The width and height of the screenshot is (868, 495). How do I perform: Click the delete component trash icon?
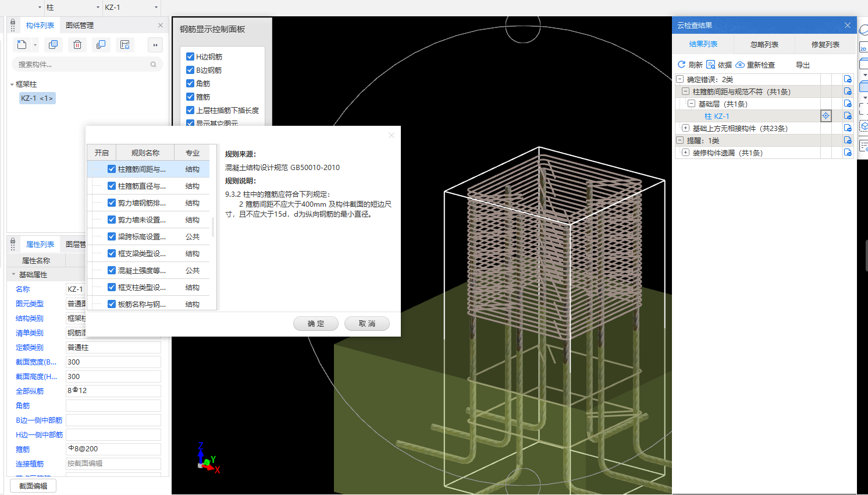coord(77,45)
